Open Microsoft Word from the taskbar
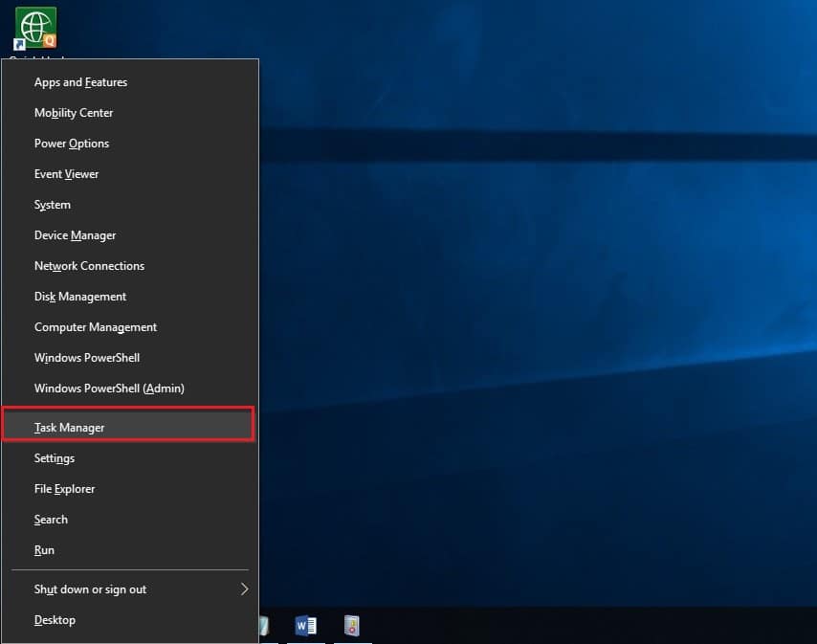This screenshot has height=644, width=817. [x=306, y=625]
